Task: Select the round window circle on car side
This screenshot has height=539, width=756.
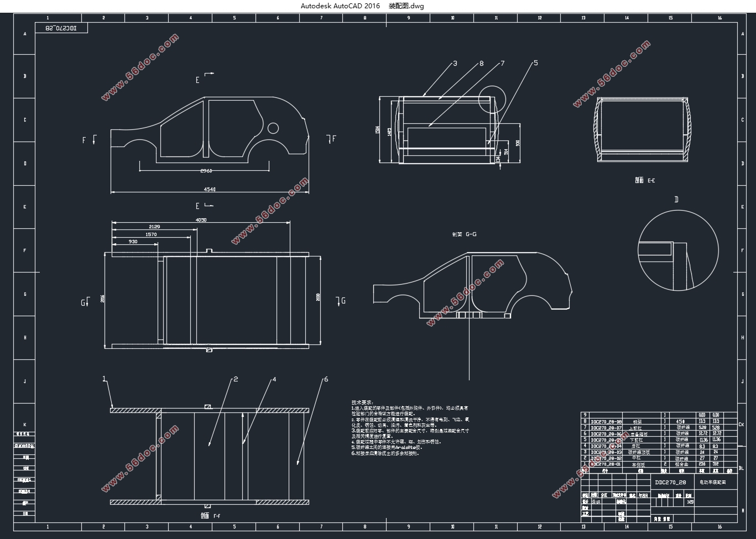Action: pos(273,128)
